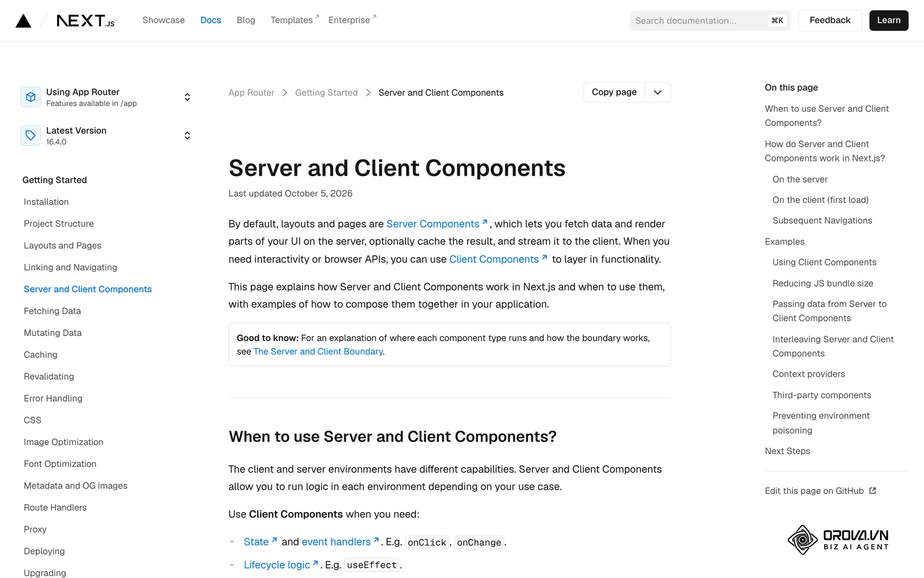Select Project Structure in the sidebar
Screen dimensions: 924x578
coord(58,224)
